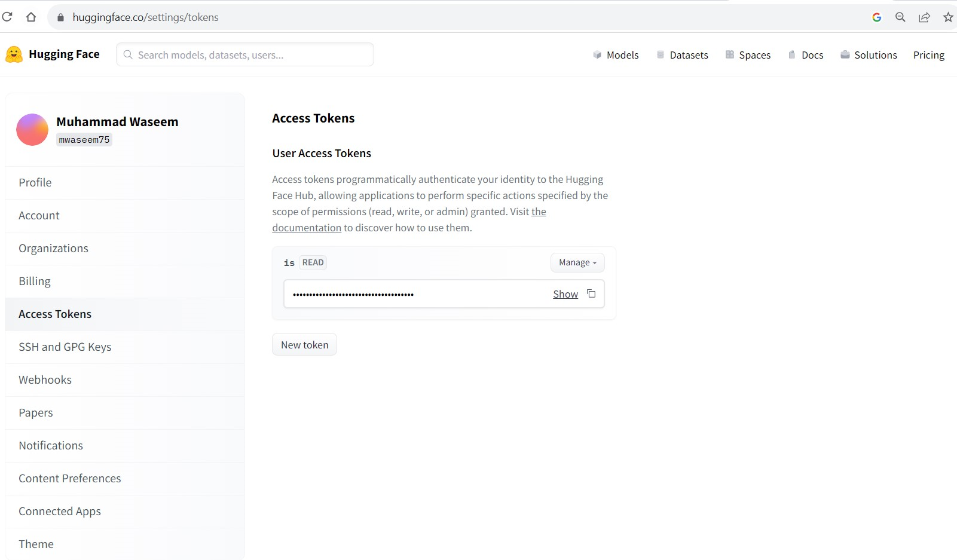Create a new token
The image size is (957, 560).
tap(304, 344)
